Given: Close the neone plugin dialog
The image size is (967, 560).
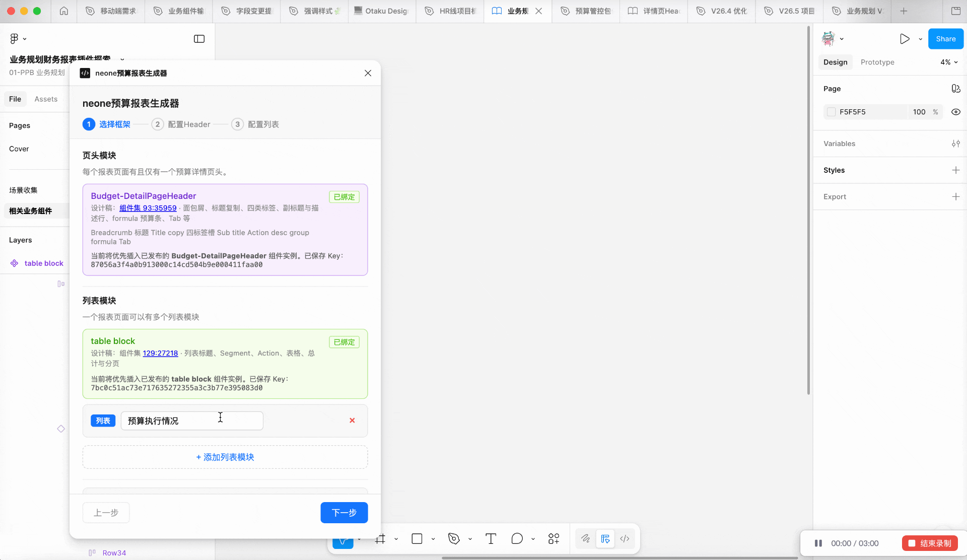Looking at the screenshot, I should [x=368, y=73].
